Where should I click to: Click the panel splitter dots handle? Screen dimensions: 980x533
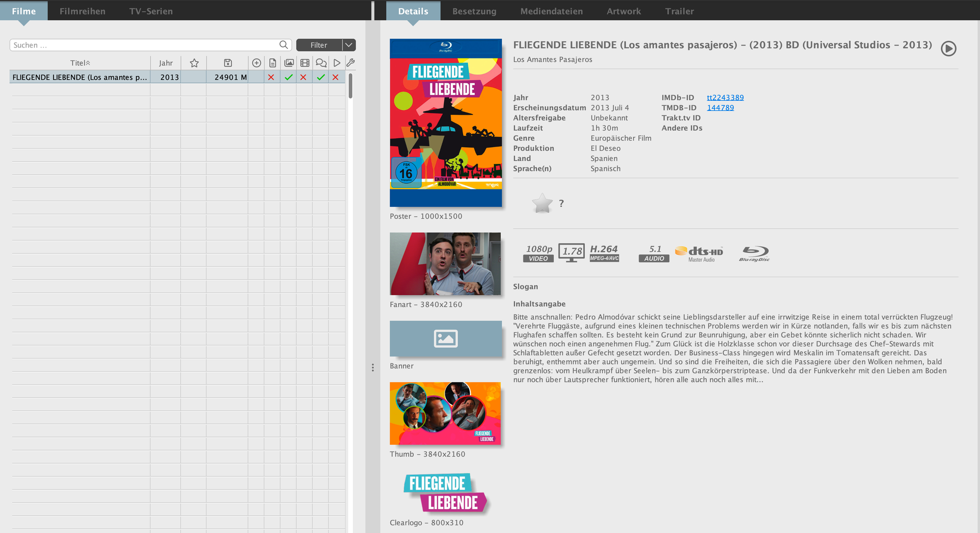(x=373, y=368)
